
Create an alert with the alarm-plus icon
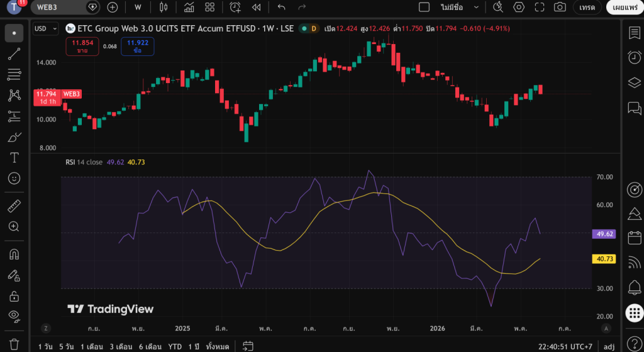[235, 7]
